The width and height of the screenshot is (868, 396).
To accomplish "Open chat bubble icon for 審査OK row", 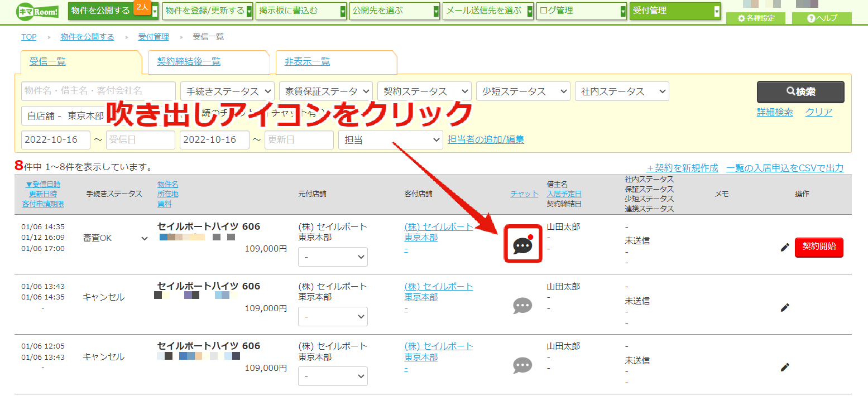I will click(523, 245).
